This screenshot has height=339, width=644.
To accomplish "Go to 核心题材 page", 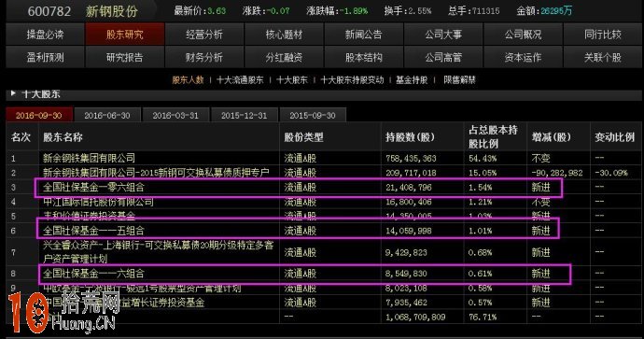I will 284,35.
